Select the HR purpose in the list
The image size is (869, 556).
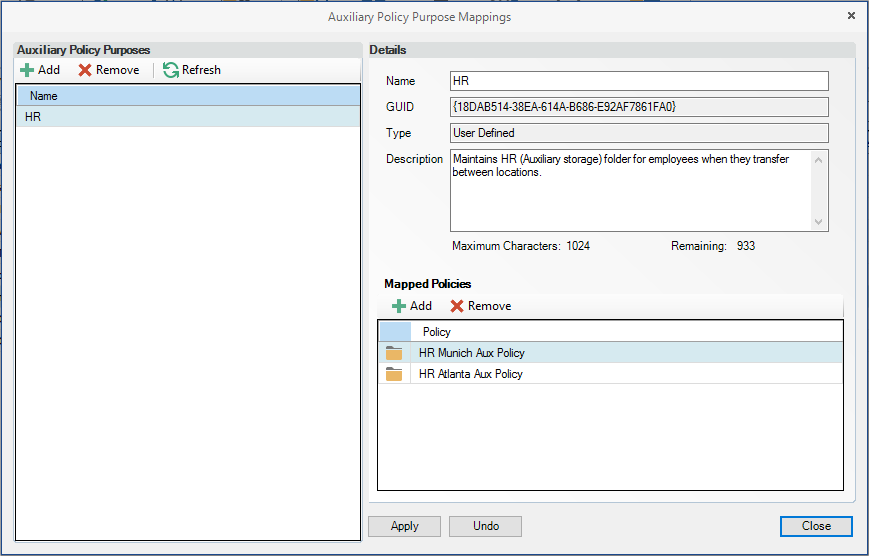click(34, 117)
